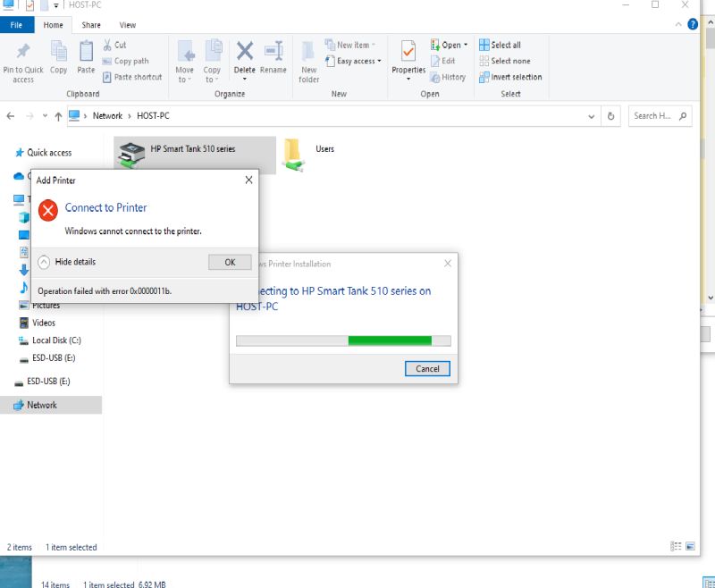
Task: Click Pin to Quick access icon
Action: (23, 51)
